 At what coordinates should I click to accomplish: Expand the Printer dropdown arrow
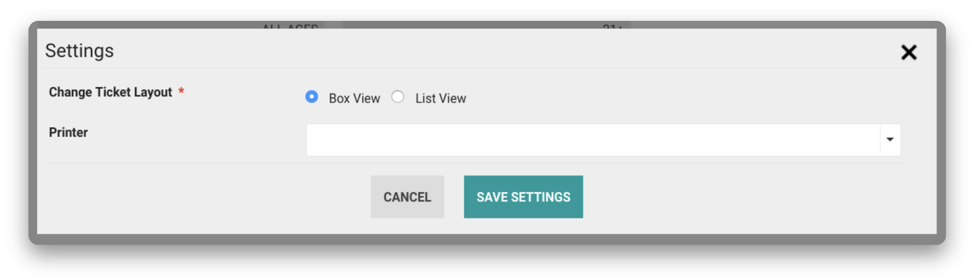(x=890, y=139)
